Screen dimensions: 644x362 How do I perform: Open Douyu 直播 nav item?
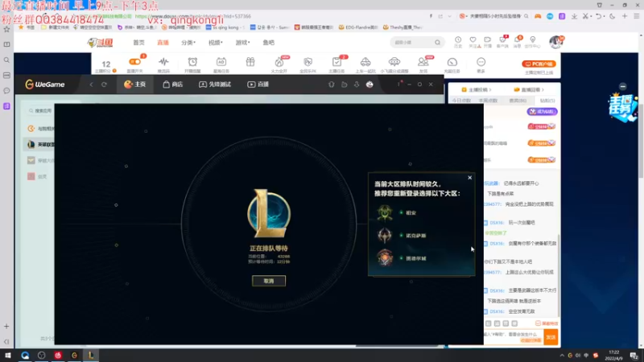pyautogui.click(x=163, y=43)
